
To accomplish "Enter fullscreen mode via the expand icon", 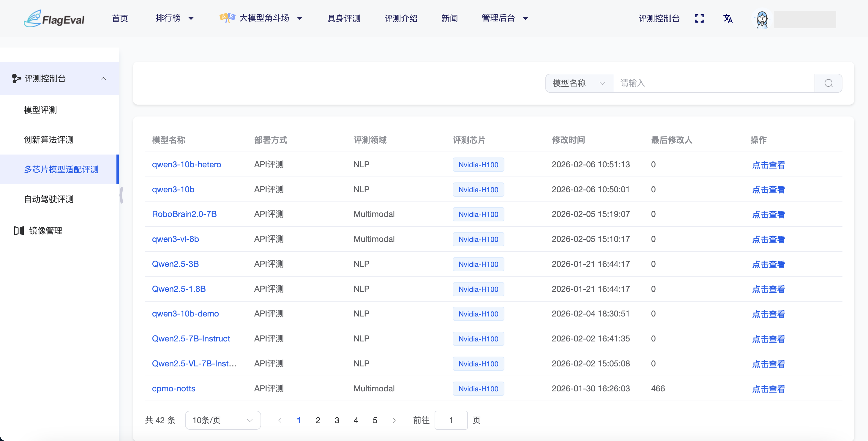I will [x=700, y=18].
